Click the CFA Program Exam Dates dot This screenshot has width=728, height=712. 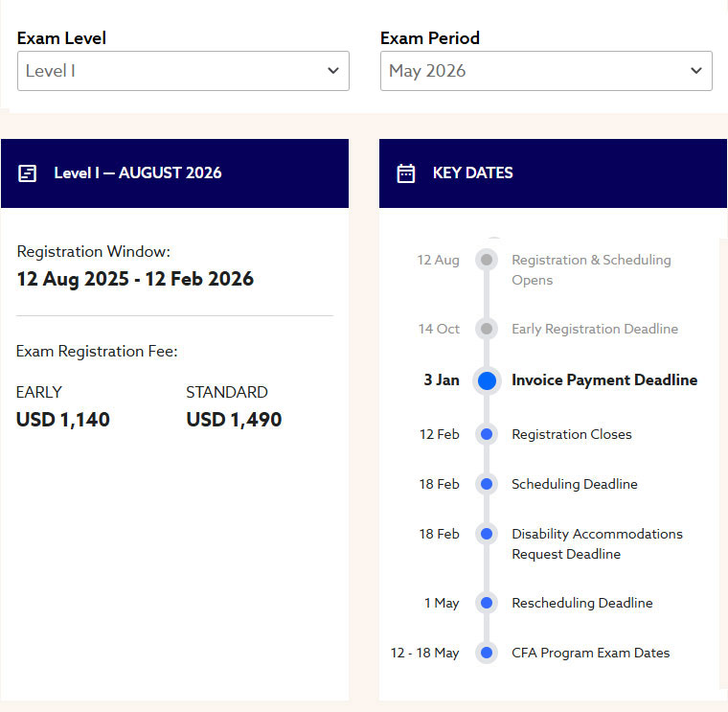point(487,653)
